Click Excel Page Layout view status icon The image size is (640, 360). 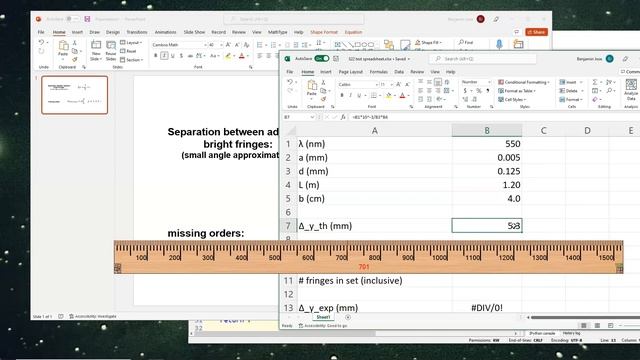pos(597,325)
